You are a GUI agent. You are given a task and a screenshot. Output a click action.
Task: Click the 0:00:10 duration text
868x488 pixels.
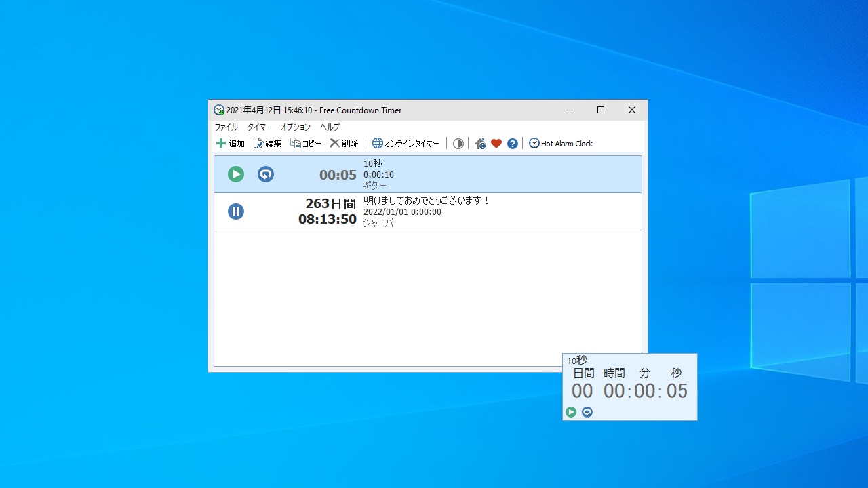point(378,175)
